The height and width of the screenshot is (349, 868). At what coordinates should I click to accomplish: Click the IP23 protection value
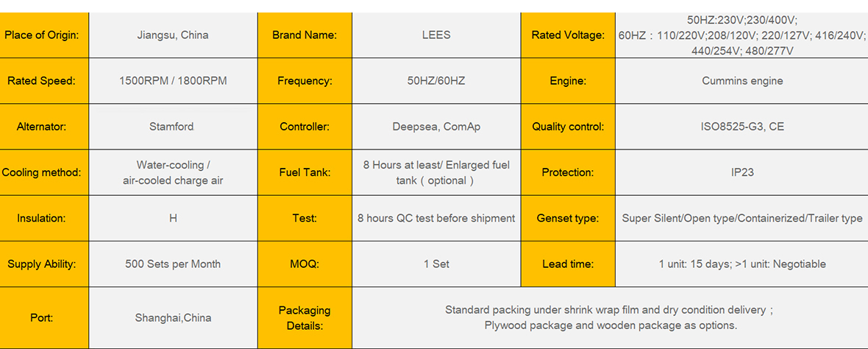(741, 172)
